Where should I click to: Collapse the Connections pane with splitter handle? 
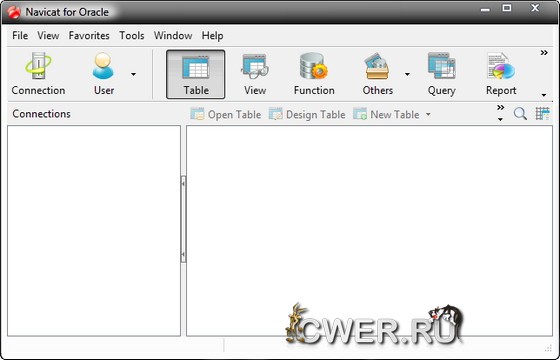(183, 219)
